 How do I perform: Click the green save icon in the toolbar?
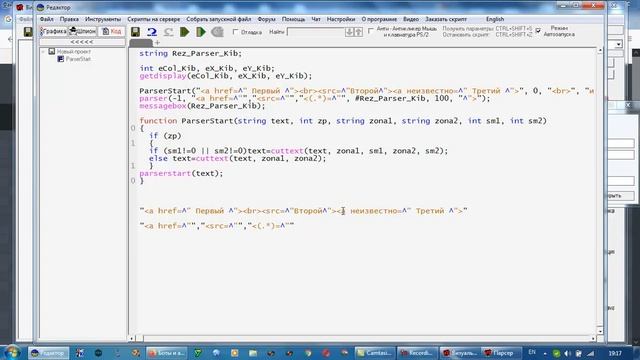pyautogui.click(x=135, y=32)
